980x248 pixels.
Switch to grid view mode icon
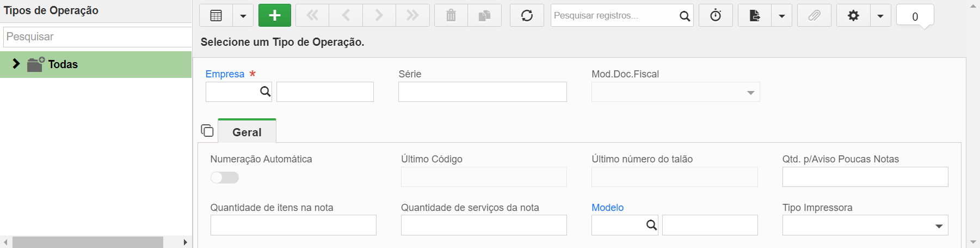tap(216, 15)
